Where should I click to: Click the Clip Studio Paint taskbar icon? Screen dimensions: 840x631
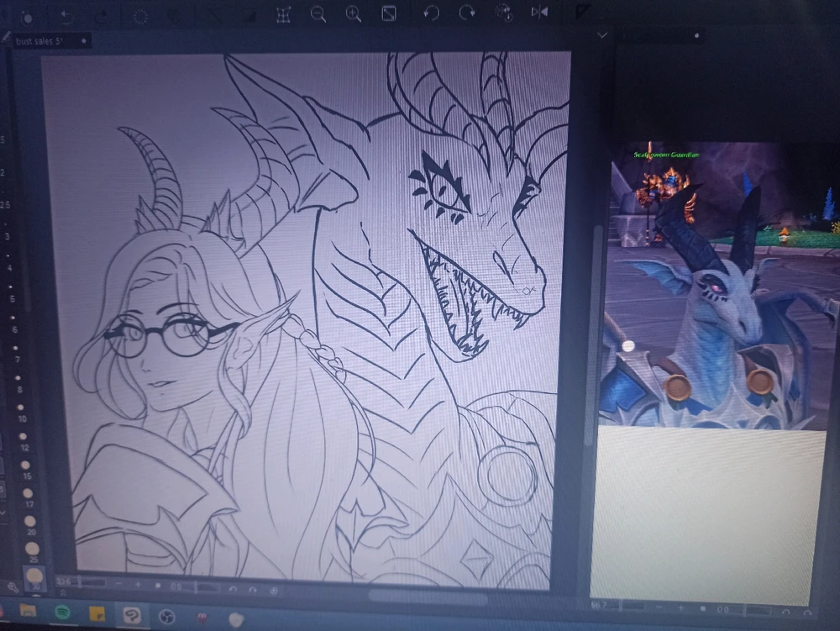point(132,616)
